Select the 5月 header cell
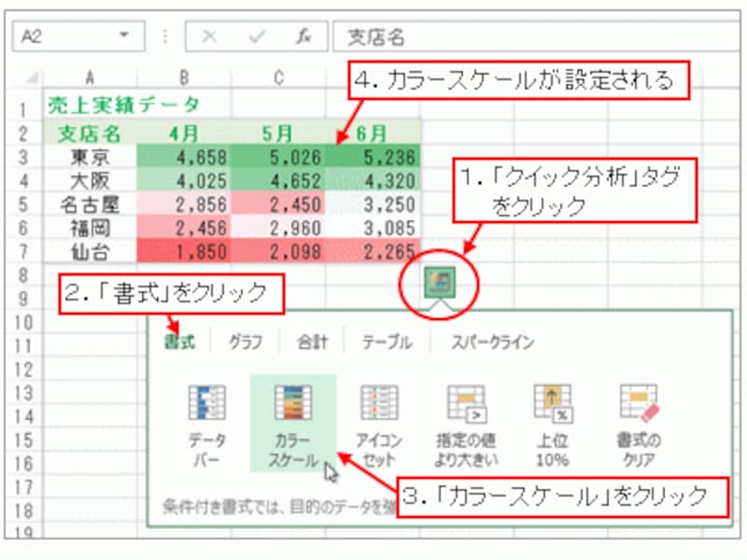 click(x=278, y=133)
